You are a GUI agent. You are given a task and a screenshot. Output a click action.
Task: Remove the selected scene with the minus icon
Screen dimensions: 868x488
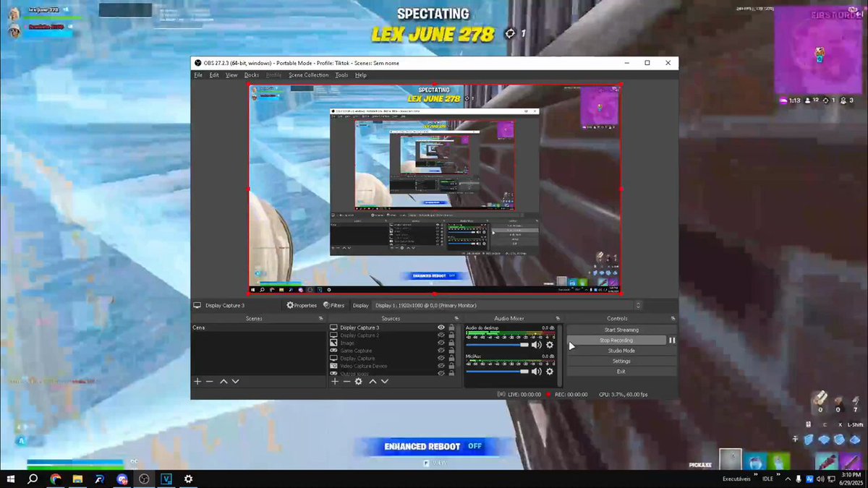tap(210, 381)
